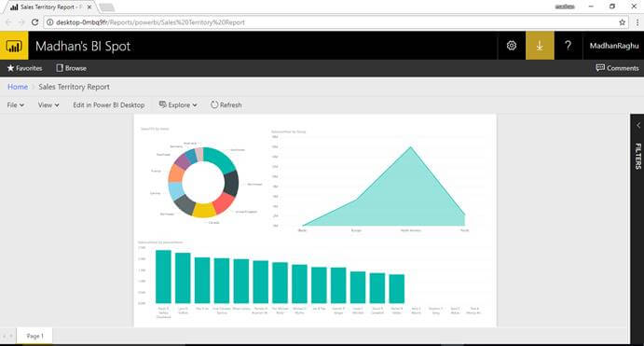644x346 pixels.
Task: Click Edit in Power BI Desktop
Action: (x=109, y=104)
